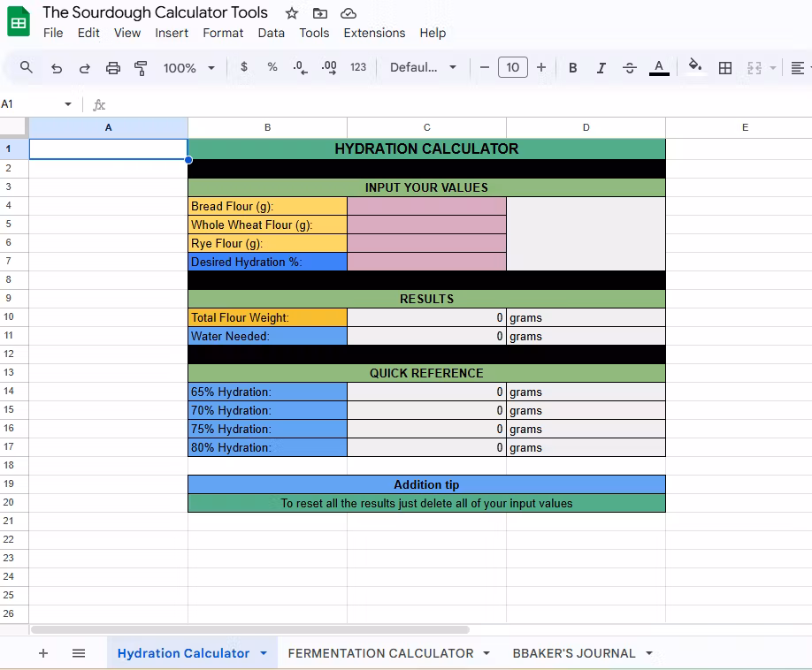Image resolution: width=812 pixels, height=670 pixels.
Task: Toggle strikethrough formatting
Action: [x=630, y=67]
